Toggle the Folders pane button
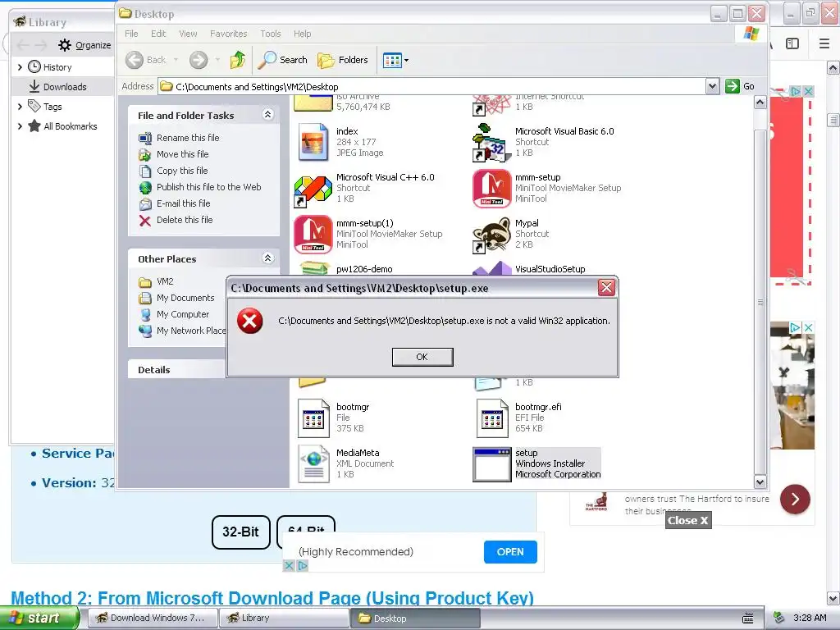 pos(343,60)
